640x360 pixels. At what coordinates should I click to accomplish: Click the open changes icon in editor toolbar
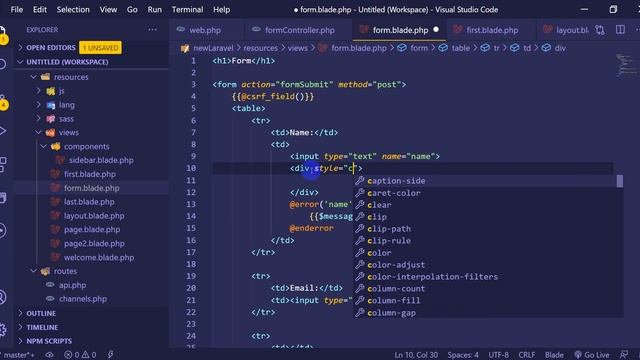[x=600, y=30]
